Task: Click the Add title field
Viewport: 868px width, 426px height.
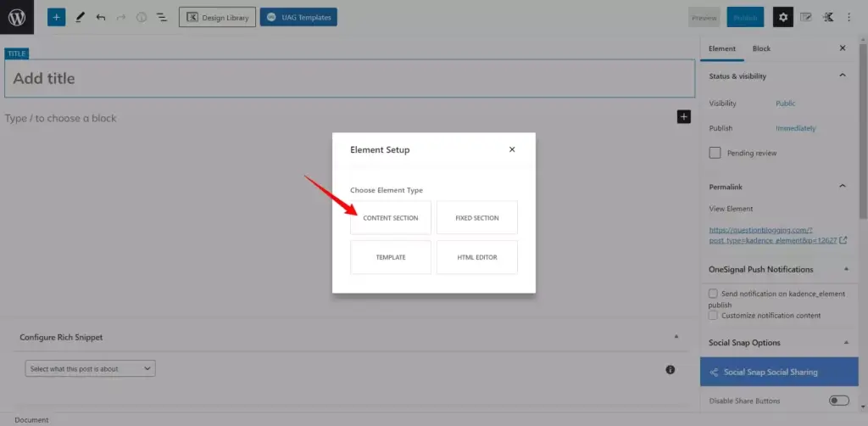Action: [x=349, y=78]
